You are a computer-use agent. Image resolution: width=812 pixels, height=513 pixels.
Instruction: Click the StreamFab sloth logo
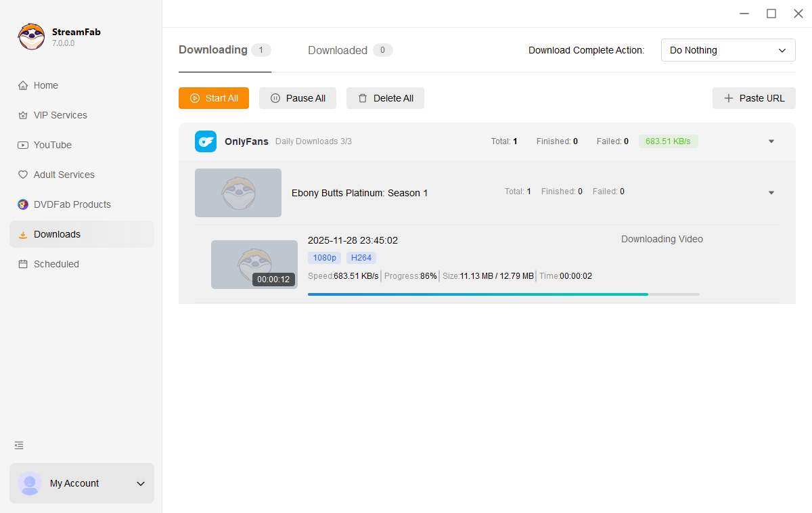[x=31, y=37]
